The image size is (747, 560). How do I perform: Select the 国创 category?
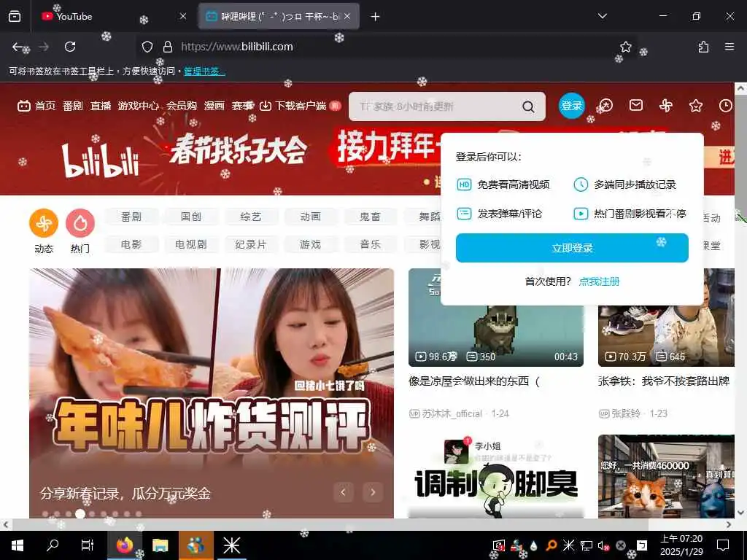click(x=191, y=217)
